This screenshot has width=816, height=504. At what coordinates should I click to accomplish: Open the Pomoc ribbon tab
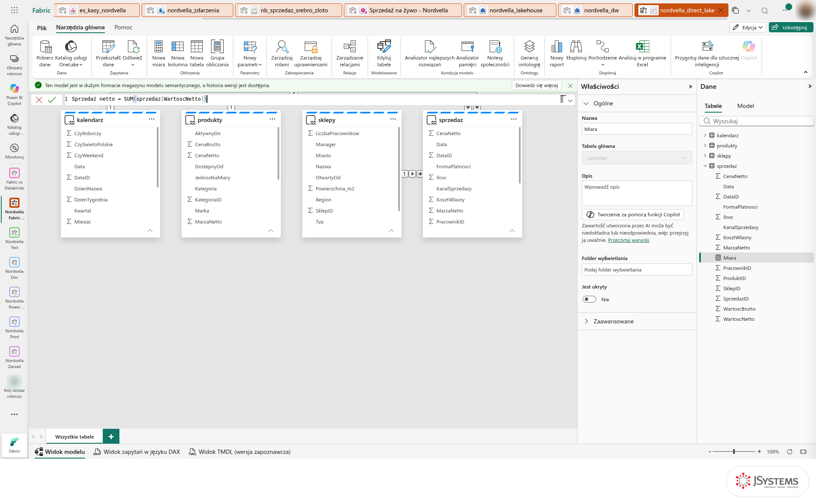pyautogui.click(x=123, y=27)
